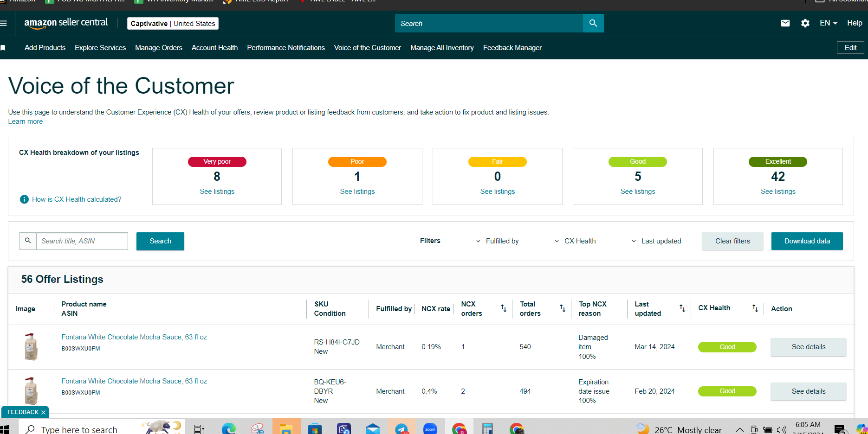The height and width of the screenshot is (434, 868).
Task: Click the Snipping Tool taskbar icon
Action: coord(258,429)
